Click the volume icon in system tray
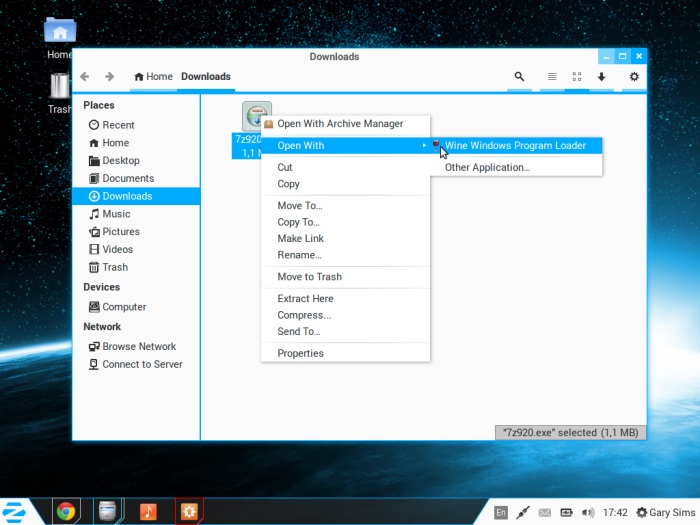 [589, 512]
